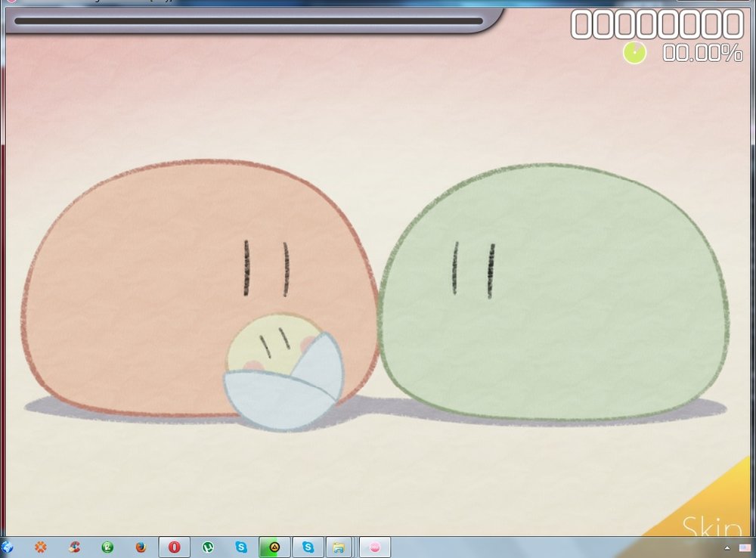This screenshot has height=558, width=756.
Task: Open Firefox from the taskbar
Action: pyautogui.click(x=141, y=547)
